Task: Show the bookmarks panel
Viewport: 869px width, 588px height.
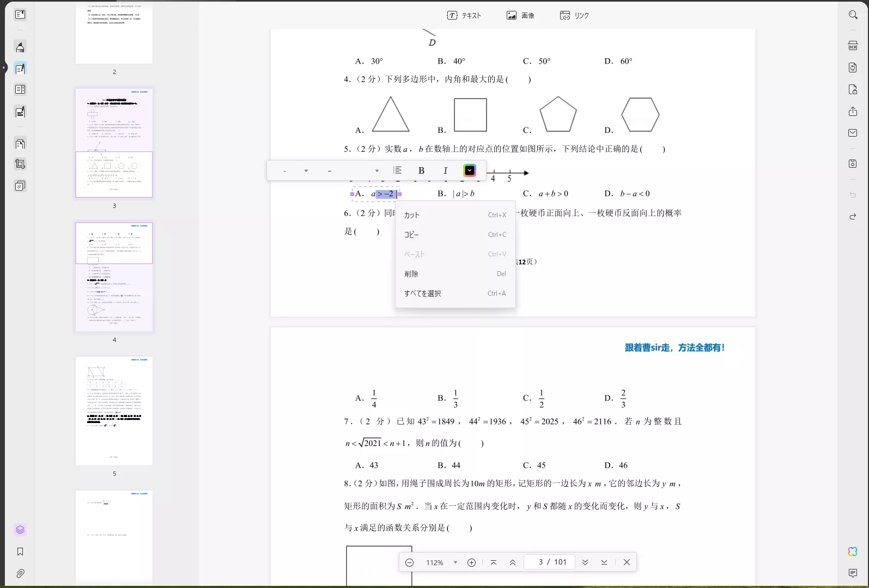Action: click(20, 552)
